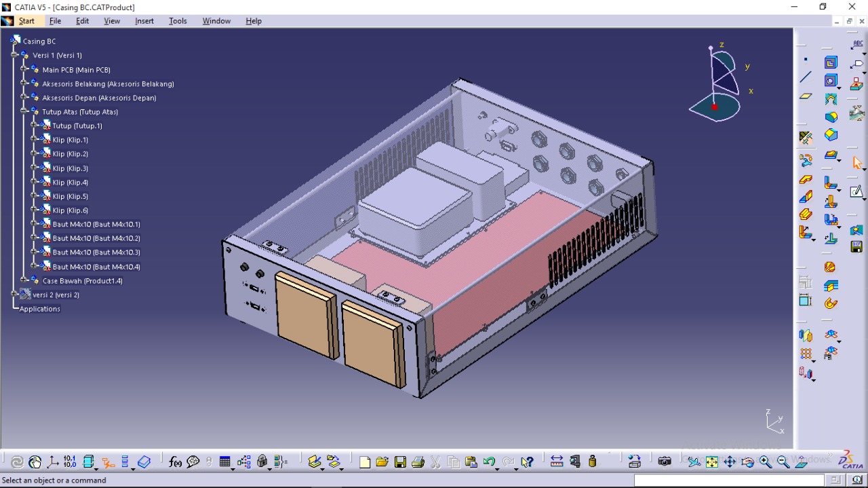Screen dimensions: 868x488
Task: Click the Measure Inertia weight icon
Action: tap(593, 462)
